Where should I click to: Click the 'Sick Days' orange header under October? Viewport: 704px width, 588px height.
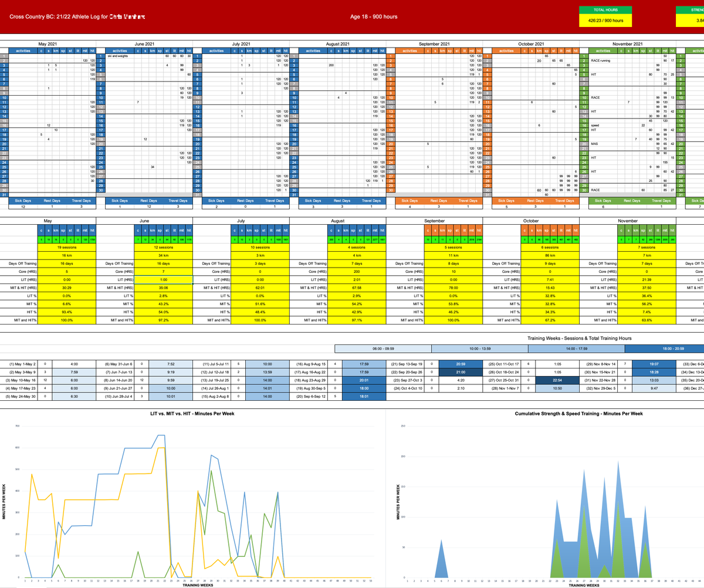(x=507, y=201)
